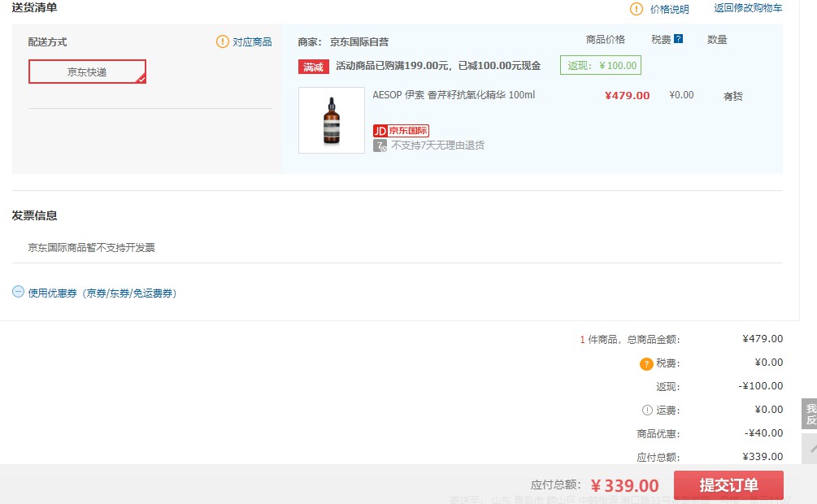
Task: Click large red total ¥339.00
Action: [x=624, y=486]
